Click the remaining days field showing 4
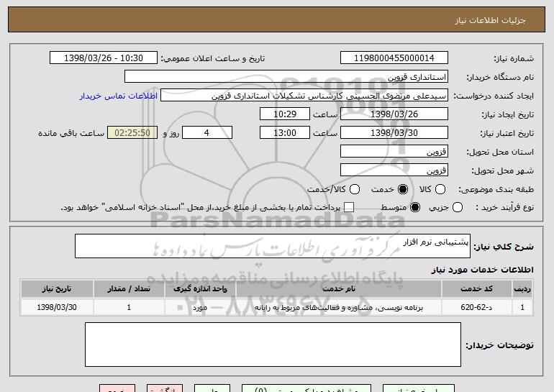Viewport: 554px width, 392px height. coord(207,133)
